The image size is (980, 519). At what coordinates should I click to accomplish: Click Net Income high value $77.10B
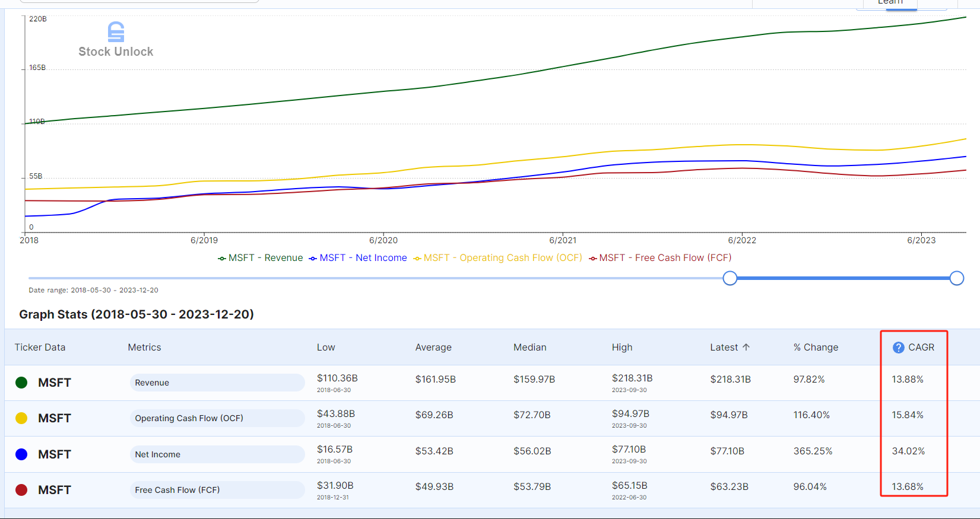coord(629,450)
